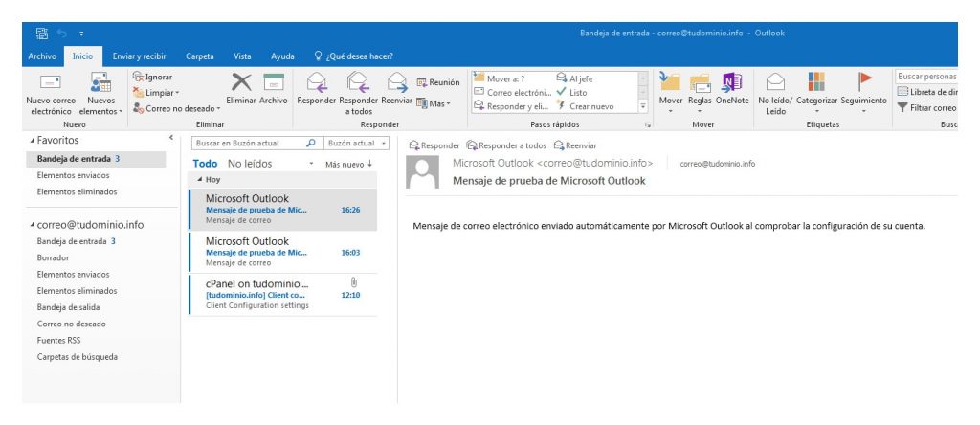
Task: Send message to OneNote
Action: point(732,88)
